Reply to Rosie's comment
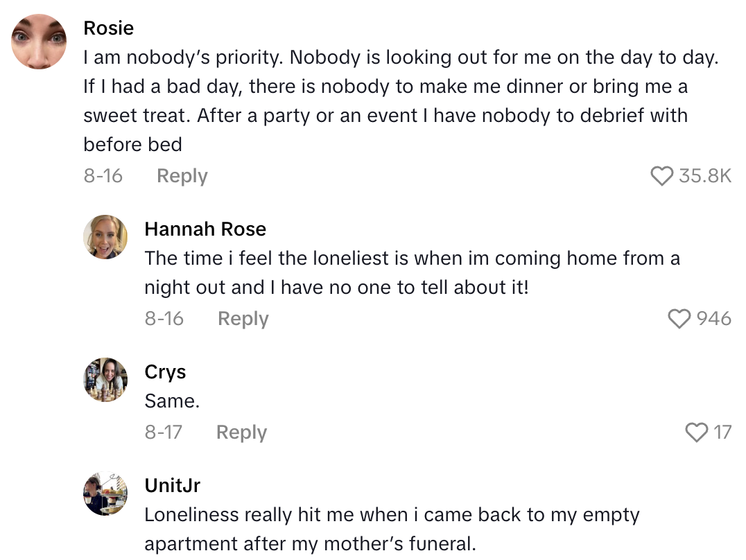The image size is (746, 560). [182, 175]
